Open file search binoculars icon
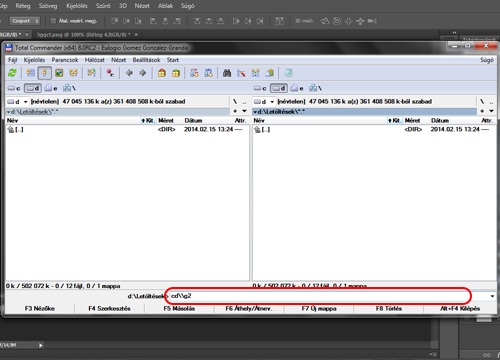The height and width of the screenshot is (360, 500). tap(227, 73)
